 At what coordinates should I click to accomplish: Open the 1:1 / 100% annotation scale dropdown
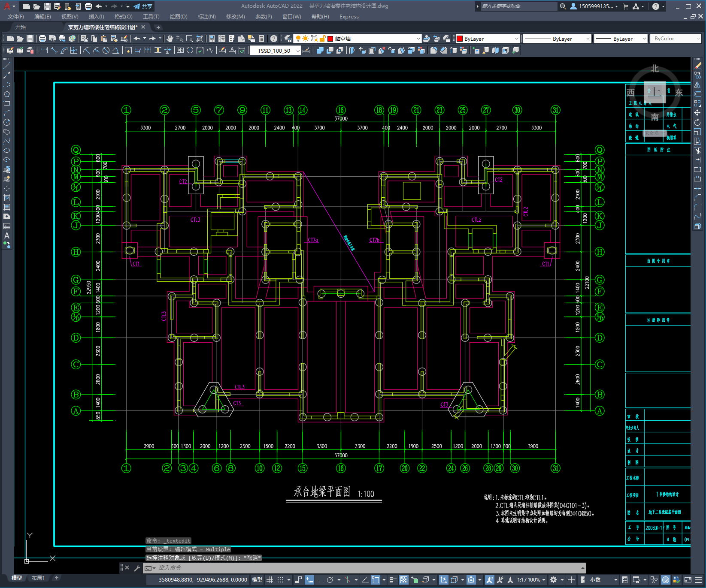point(531,580)
